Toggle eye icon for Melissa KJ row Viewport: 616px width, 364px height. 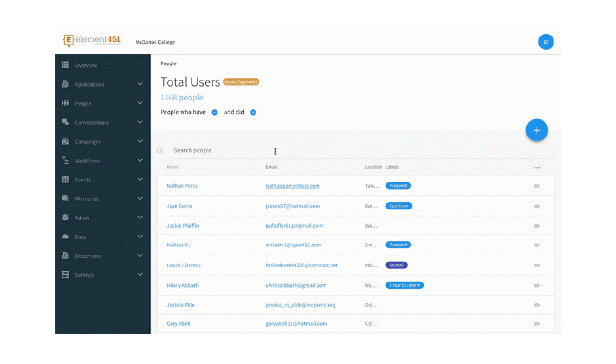pyautogui.click(x=536, y=246)
